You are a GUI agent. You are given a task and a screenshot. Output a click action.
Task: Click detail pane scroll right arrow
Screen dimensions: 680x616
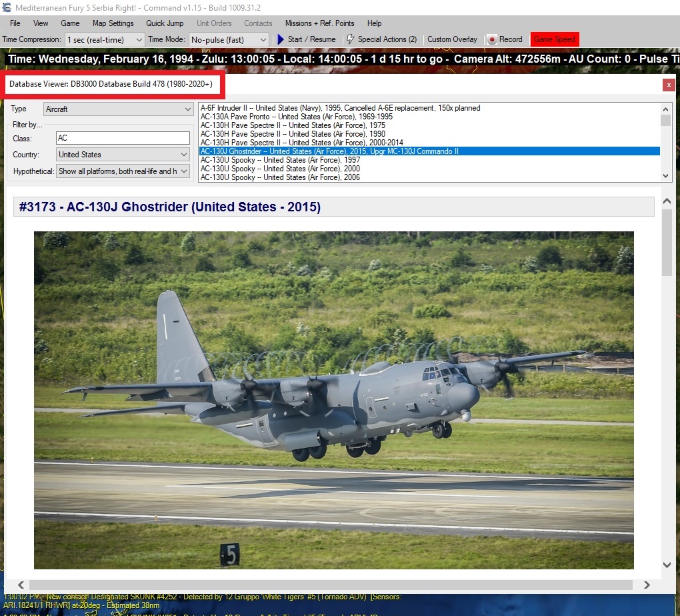pos(647,585)
